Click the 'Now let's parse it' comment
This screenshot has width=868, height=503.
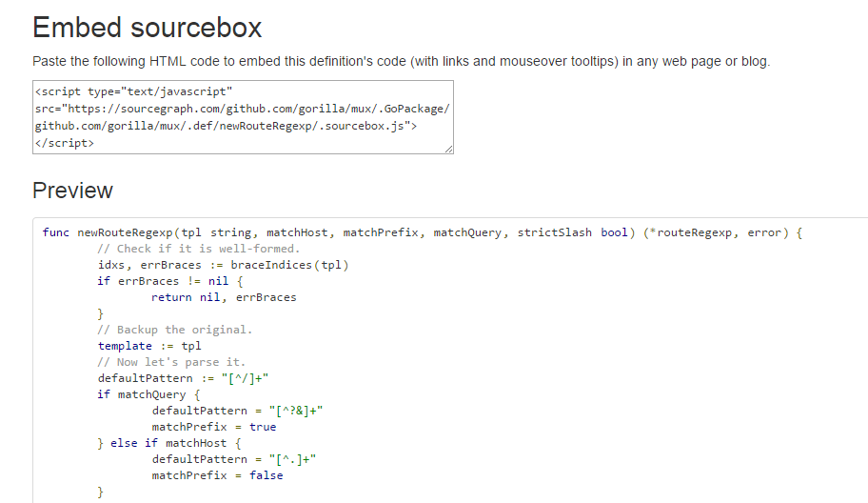pyautogui.click(x=171, y=362)
